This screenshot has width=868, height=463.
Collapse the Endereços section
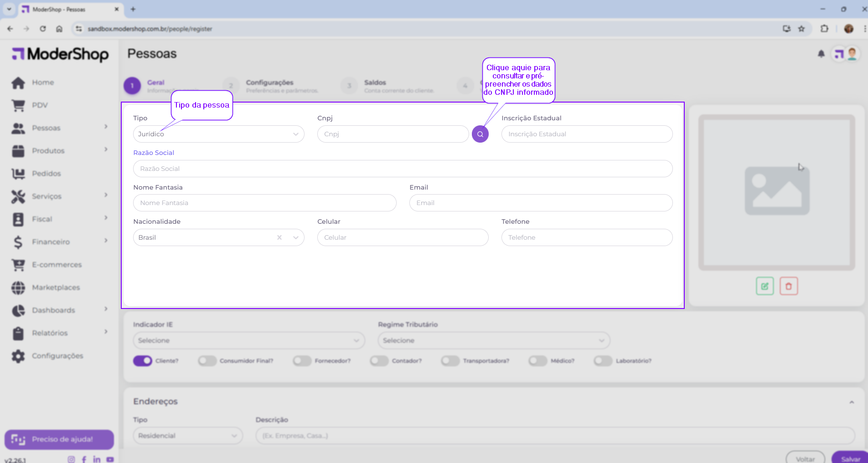(x=851, y=402)
